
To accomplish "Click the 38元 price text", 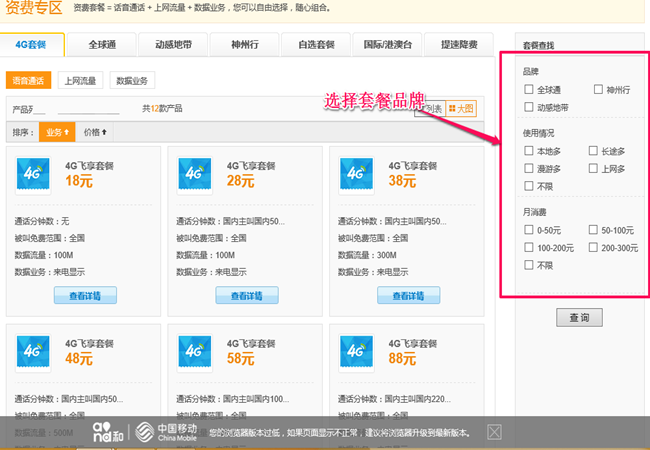I will pyautogui.click(x=402, y=181).
